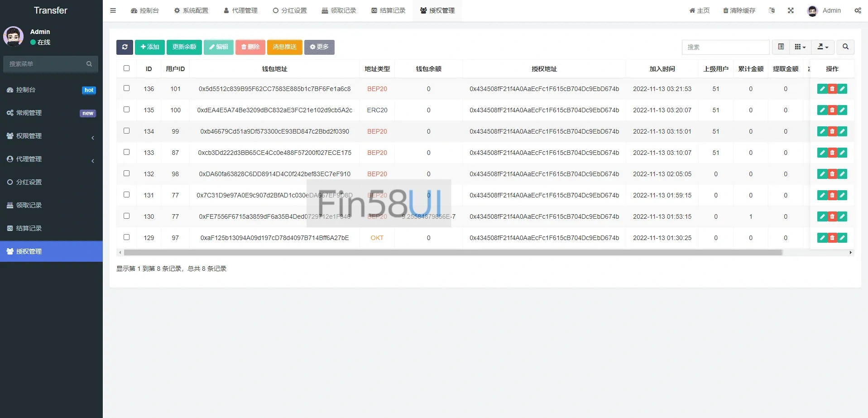This screenshot has width=868, height=418.
Task: Click the green 添加 button
Action: click(x=150, y=47)
